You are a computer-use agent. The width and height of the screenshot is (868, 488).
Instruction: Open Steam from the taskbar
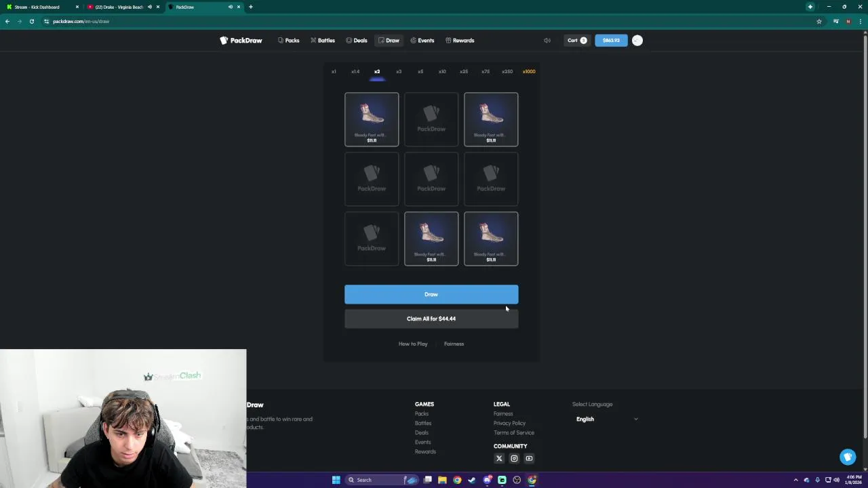pos(472,480)
